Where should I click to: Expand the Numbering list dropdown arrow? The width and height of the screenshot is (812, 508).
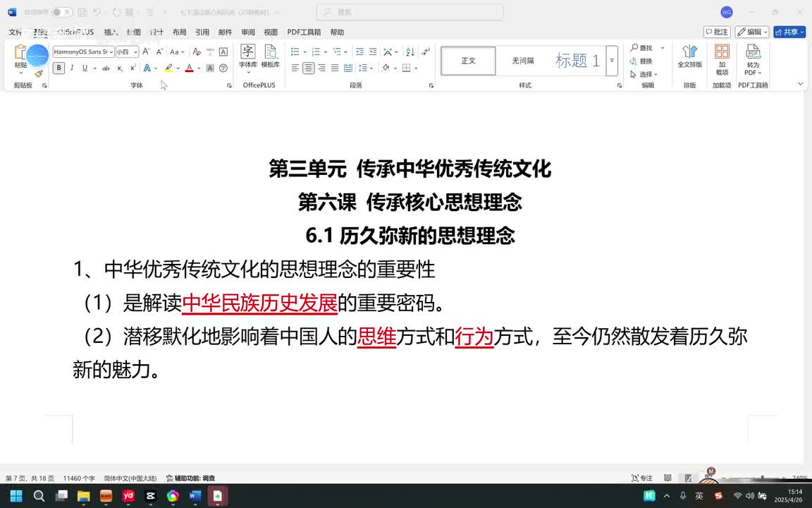[x=325, y=52]
